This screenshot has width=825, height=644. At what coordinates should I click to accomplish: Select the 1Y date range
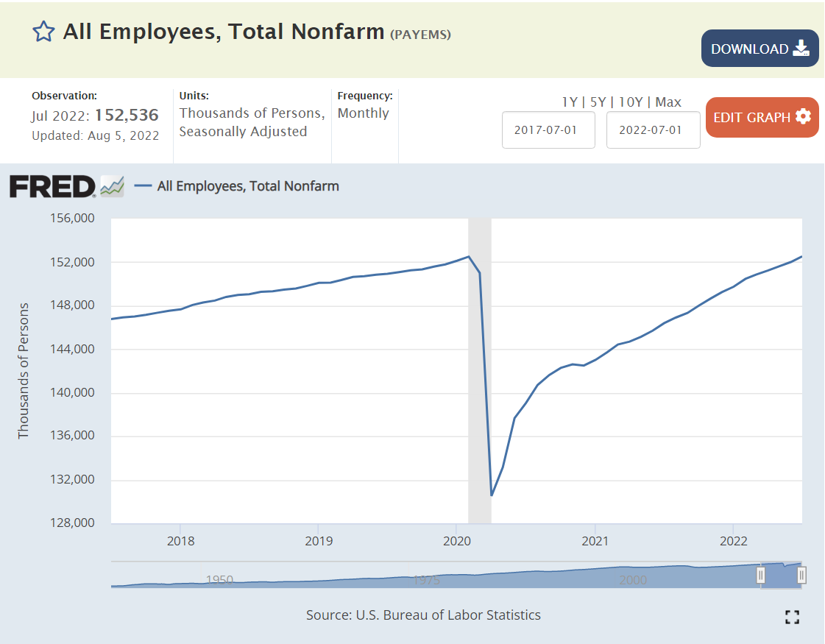click(x=569, y=102)
